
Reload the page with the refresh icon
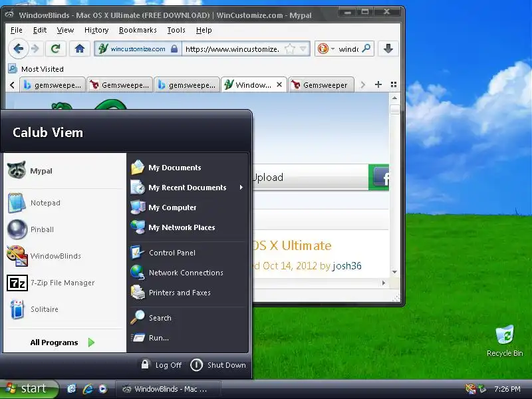coord(56,49)
